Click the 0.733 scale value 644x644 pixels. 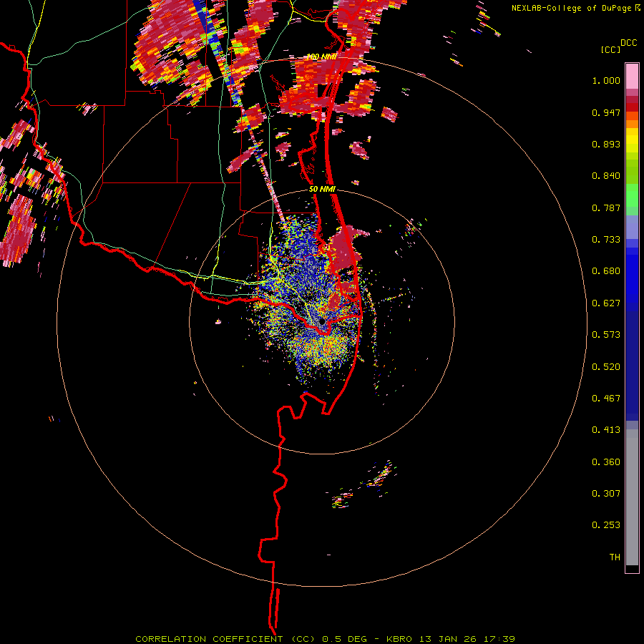coord(606,240)
